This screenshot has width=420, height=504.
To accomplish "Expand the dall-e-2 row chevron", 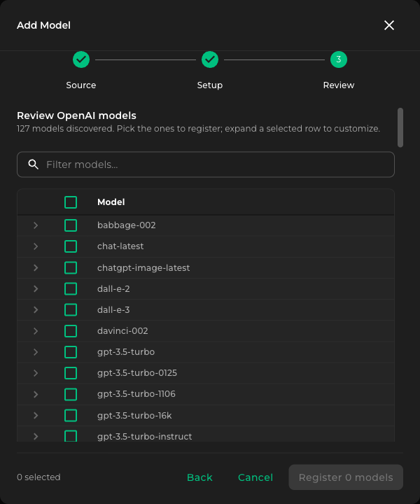I will pos(36,288).
